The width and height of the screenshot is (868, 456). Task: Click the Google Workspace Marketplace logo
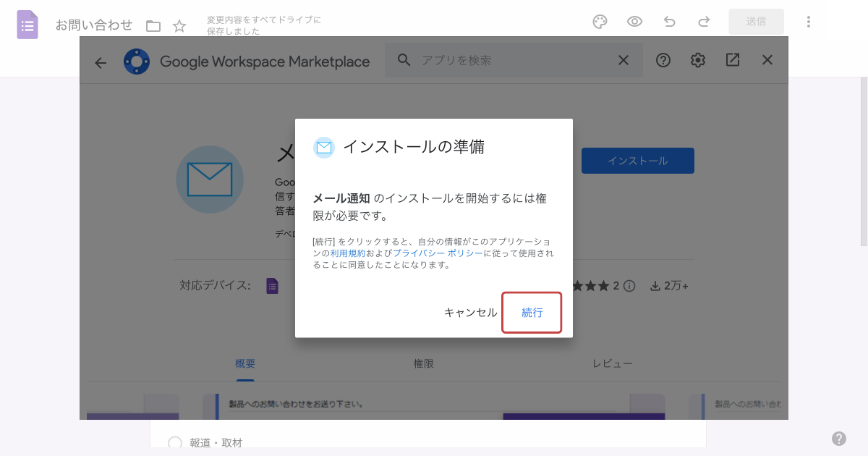coord(137,62)
